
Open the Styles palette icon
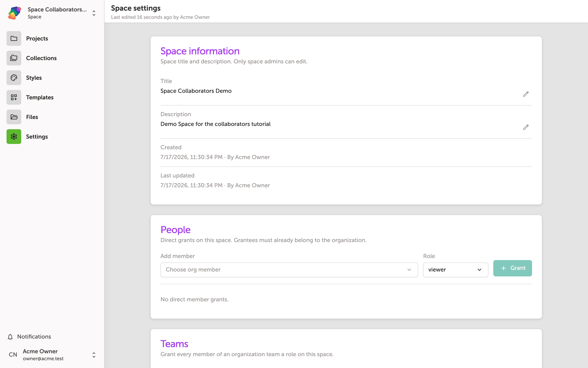[14, 78]
